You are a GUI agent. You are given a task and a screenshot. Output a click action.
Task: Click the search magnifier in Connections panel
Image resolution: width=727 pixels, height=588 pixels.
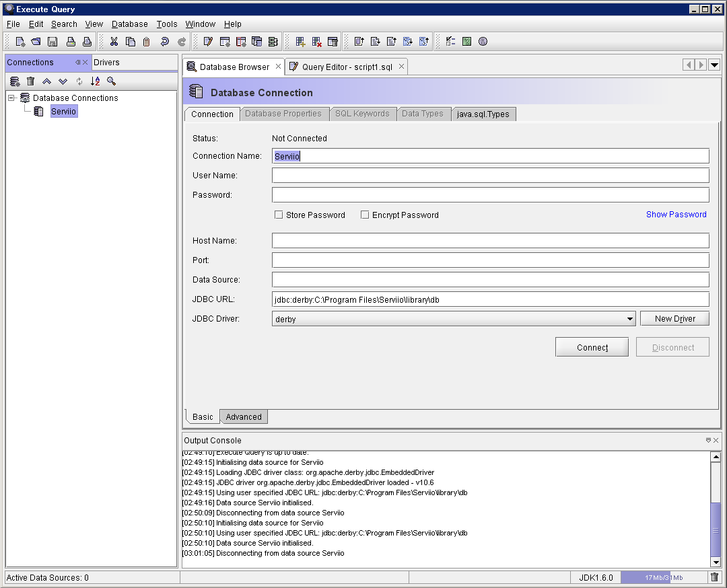(x=111, y=81)
